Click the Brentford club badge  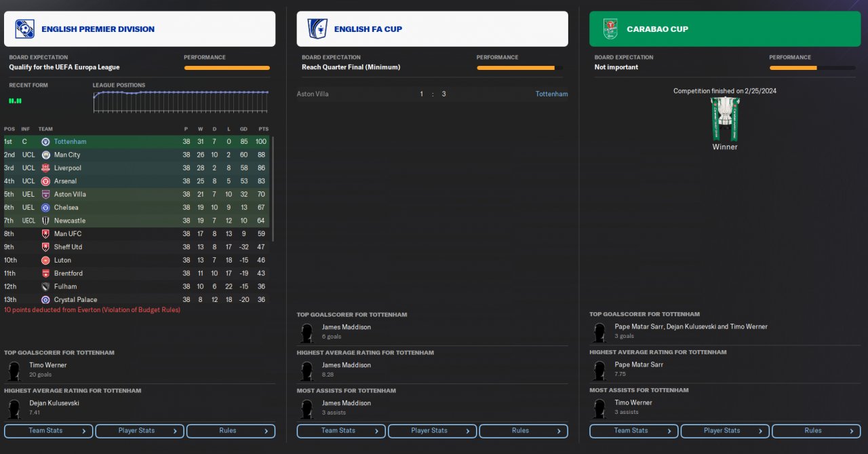click(x=45, y=273)
